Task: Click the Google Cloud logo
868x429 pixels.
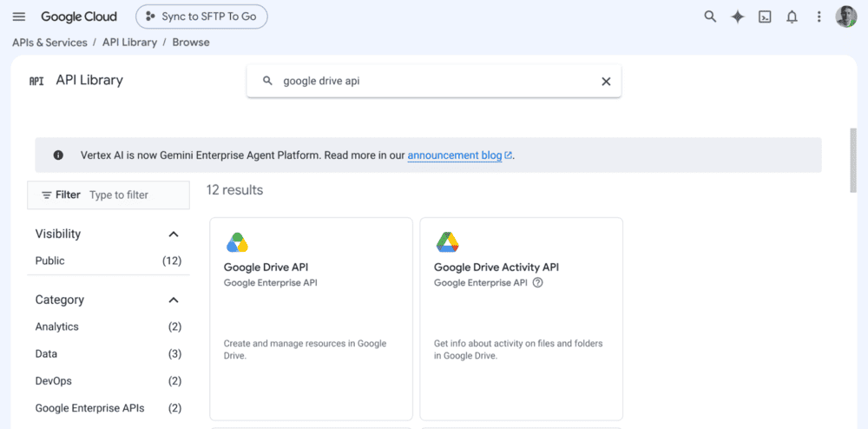Action: click(x=79, y=16)
